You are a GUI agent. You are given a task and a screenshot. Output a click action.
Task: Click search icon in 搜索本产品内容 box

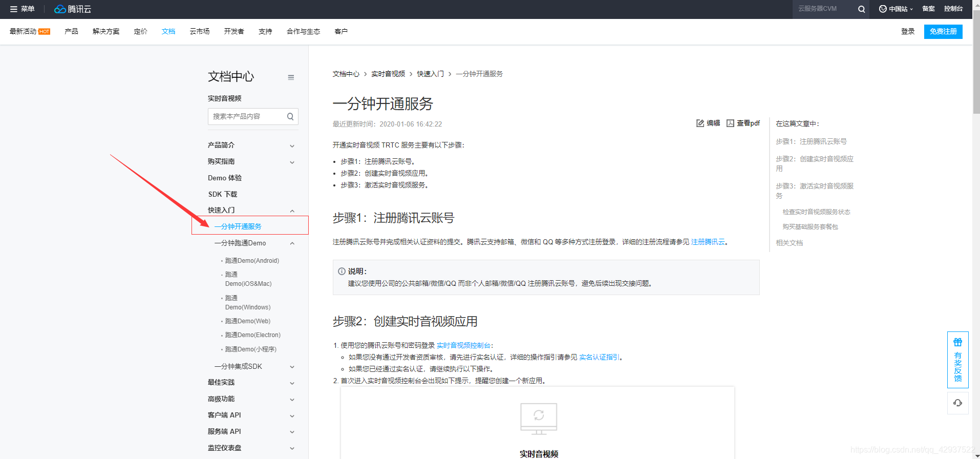290,116
